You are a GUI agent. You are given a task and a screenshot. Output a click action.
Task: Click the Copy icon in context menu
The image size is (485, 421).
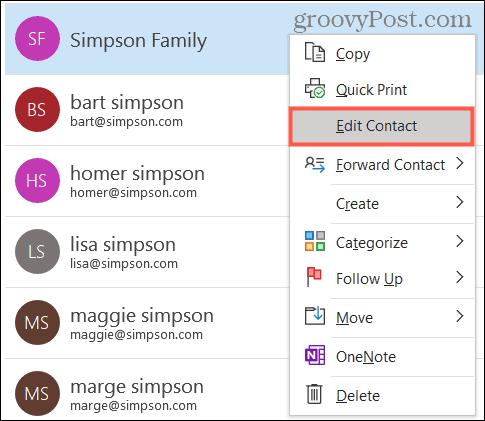[x=315, y=52]
